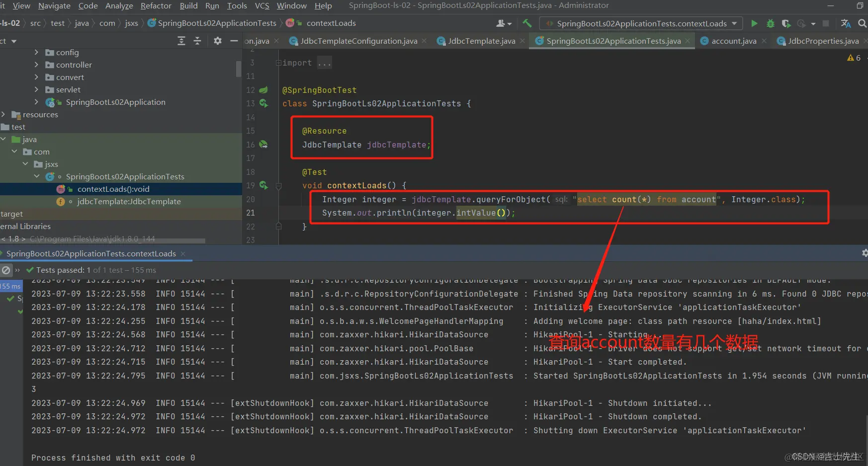Open the translate icon in toolbar
The image size is (868, 466).
[846, 23]
